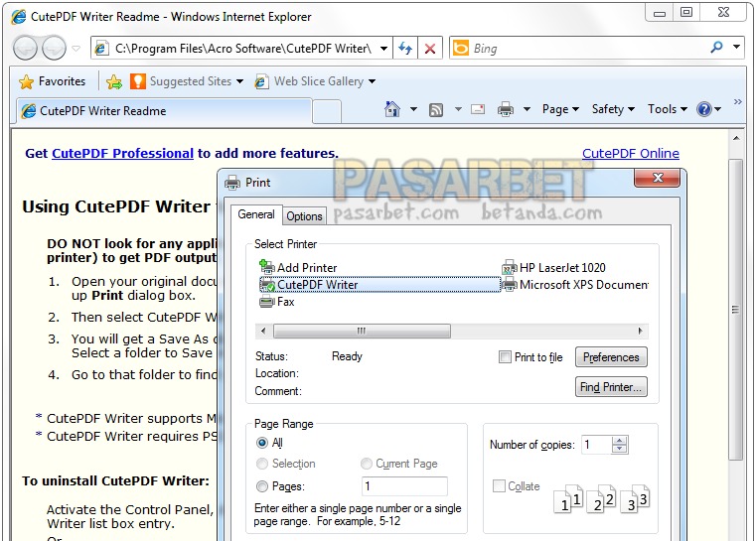Click the red Stop loading icon
The image size is (756, 541).
[x=430, y=49]
